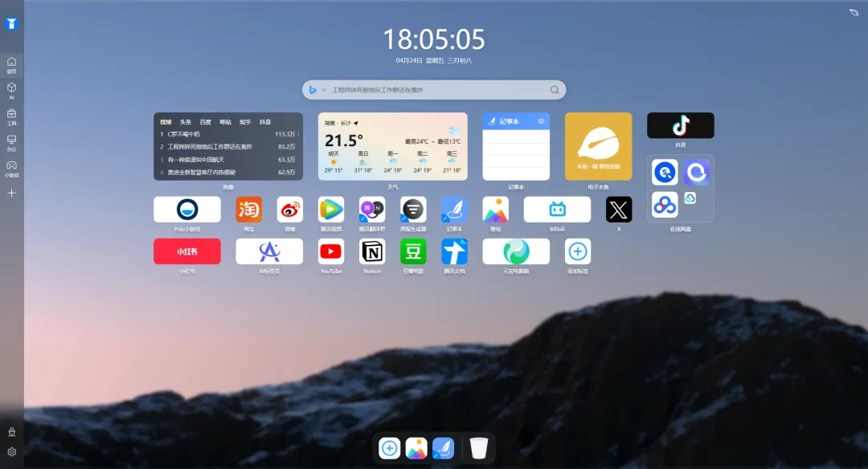Switch to the B站 tab in hot list

click(x=225, y=122)
